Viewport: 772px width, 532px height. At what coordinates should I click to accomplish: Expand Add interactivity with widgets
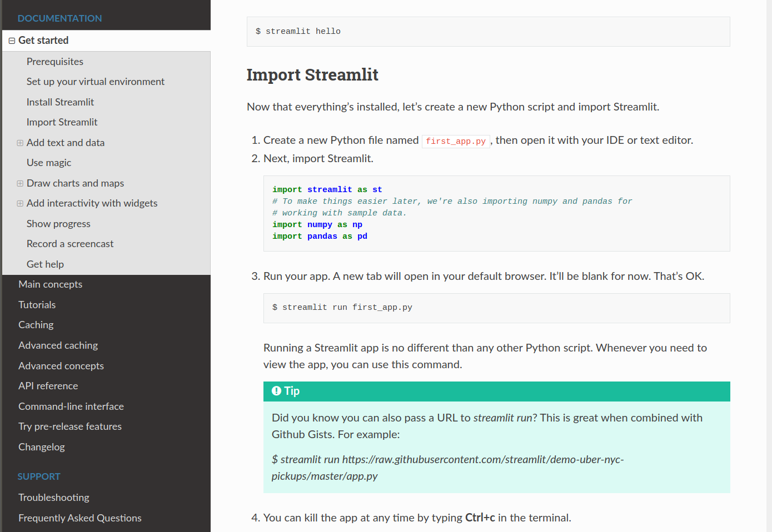pyautogui.click(x=19, y=203)
